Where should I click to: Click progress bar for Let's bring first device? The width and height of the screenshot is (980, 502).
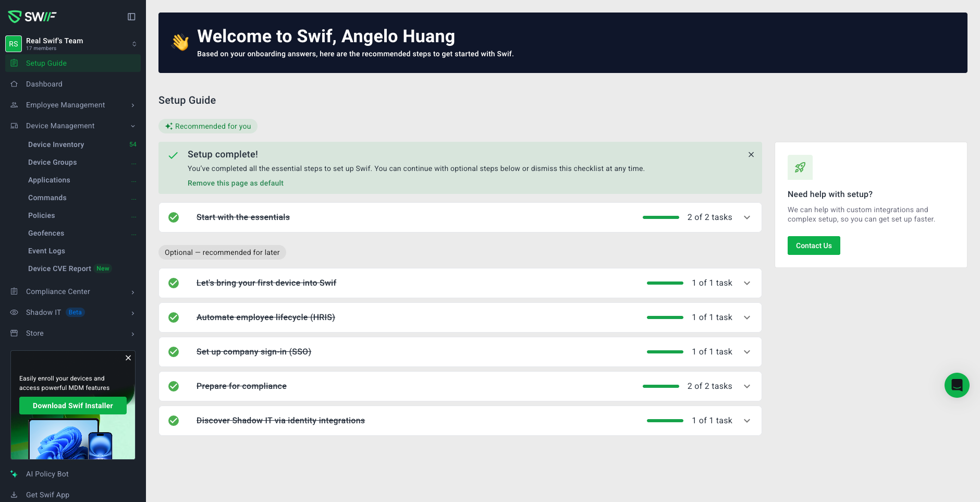coord(665,283)
